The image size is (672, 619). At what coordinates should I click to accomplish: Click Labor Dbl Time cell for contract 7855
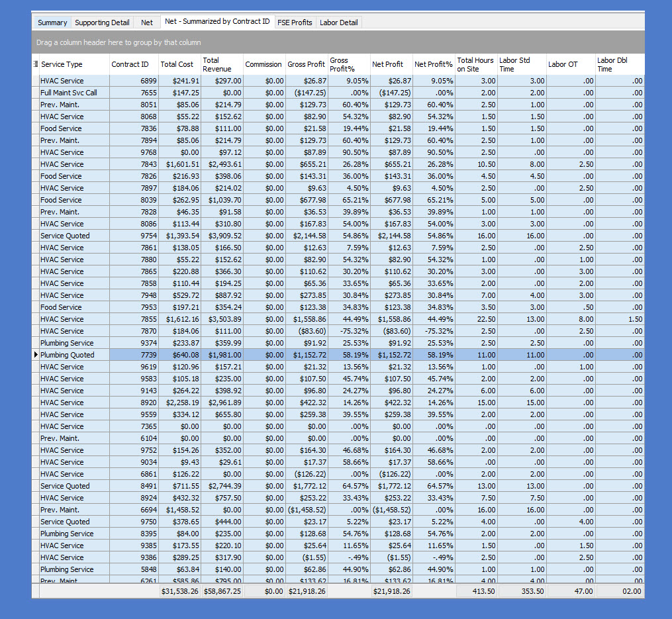pyautogui.click(x=620, y=319)
